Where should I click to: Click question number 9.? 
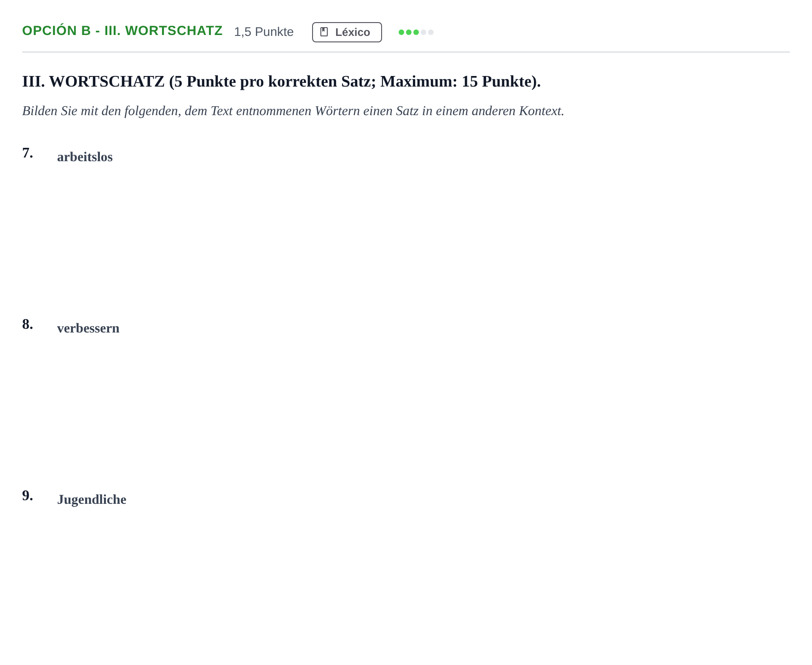[28, 496]
